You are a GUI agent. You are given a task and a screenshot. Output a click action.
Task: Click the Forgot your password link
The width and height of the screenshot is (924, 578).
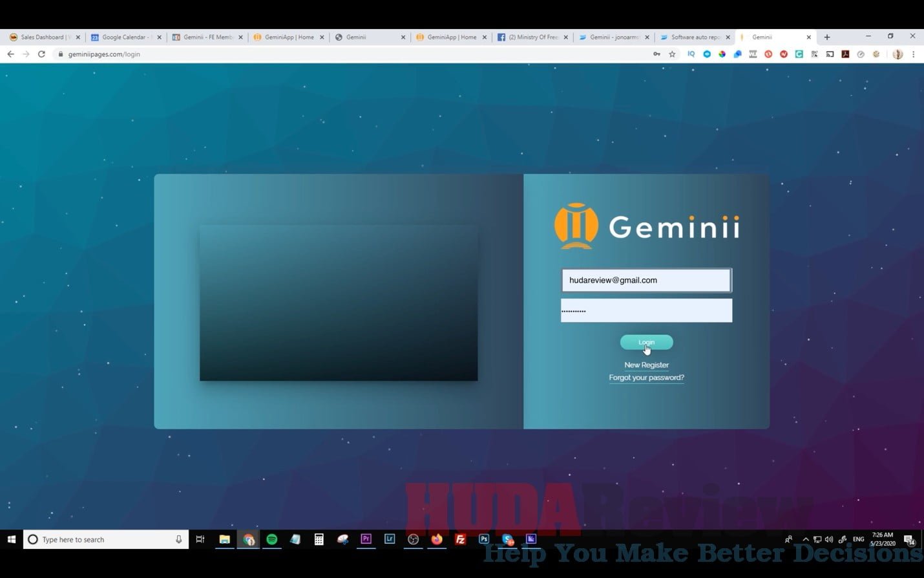point(646,378)
